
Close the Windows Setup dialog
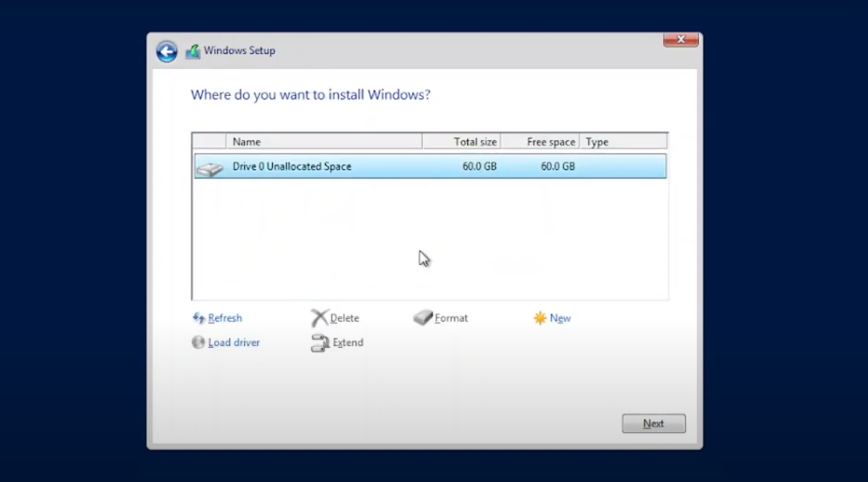click(681, 39)
